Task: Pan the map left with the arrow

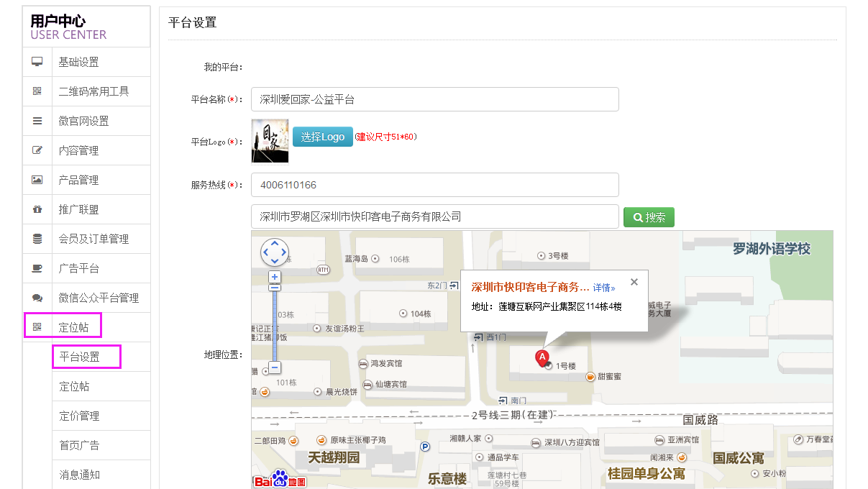Action: pyautogui.click(x=265, y=252)
